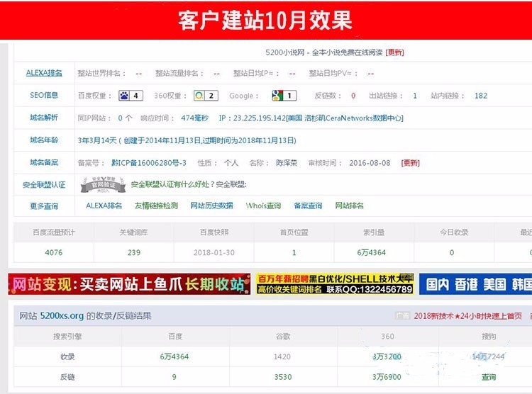Click the 今日收录 value 0
Viewport: 532px width, 394px height.
tap(452, 252)
